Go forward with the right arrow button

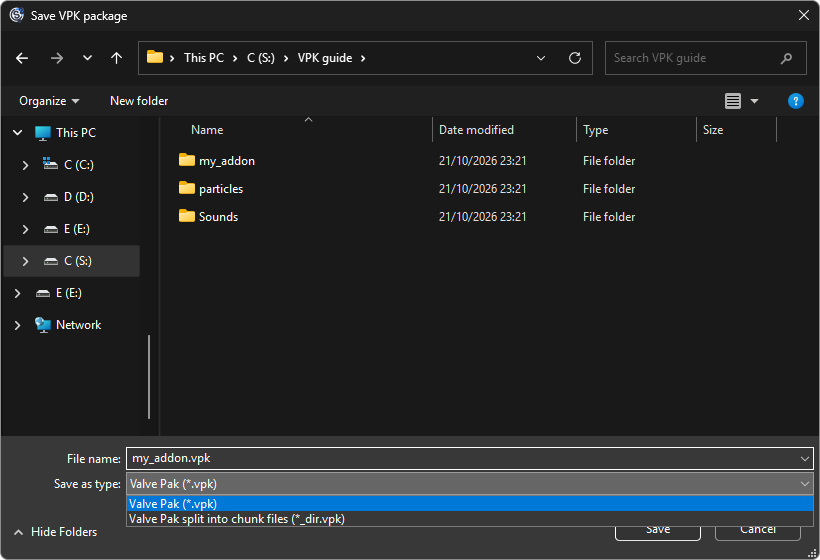[56, 58]
